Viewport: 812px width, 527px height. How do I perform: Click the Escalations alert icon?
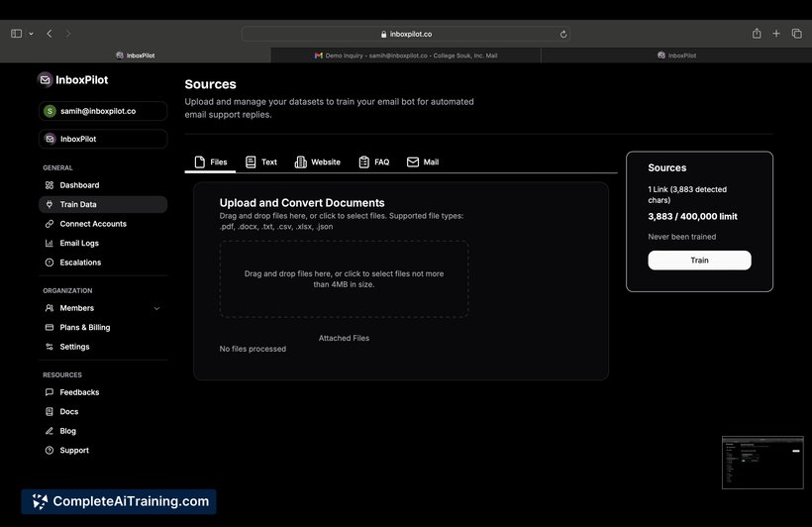click(x=50, y=263)
